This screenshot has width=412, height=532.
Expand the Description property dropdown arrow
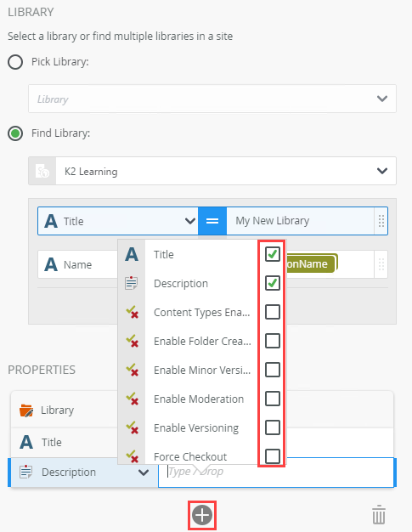pyautogui.click(x=144, y=473)
